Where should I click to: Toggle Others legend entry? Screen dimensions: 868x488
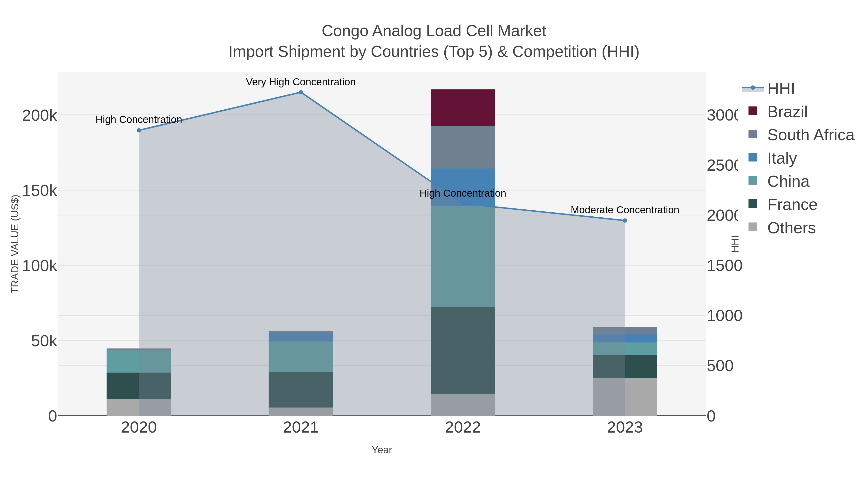[x=782, y=228]
